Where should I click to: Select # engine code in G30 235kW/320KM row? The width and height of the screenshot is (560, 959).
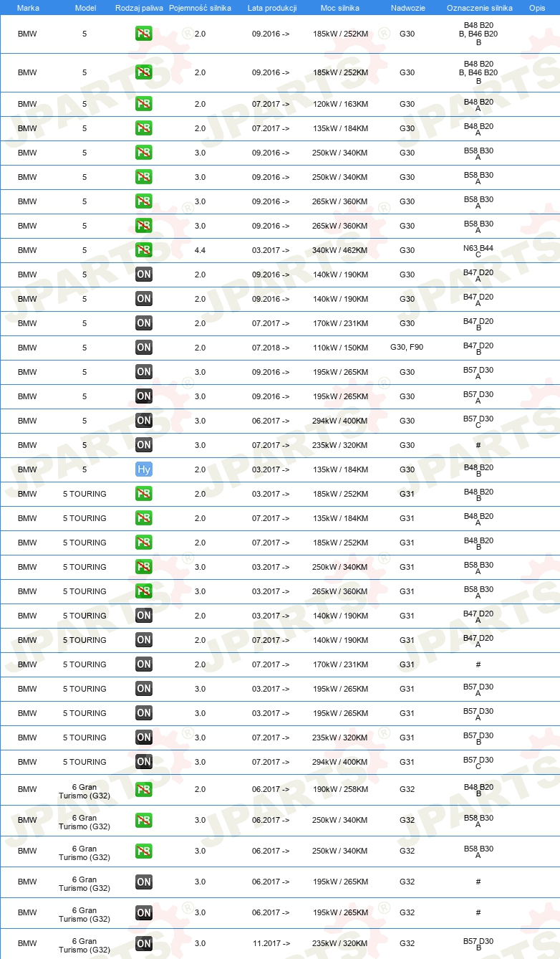[478, 445]
